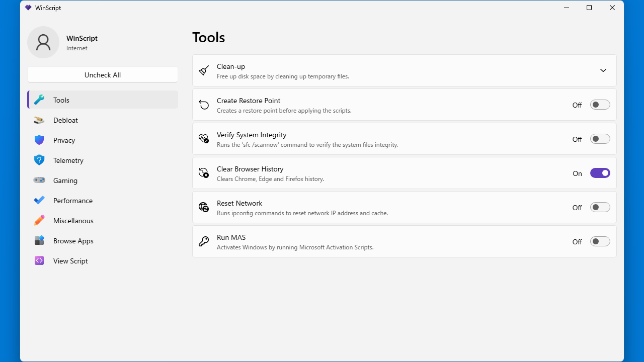Click the Create Restore Point arrow icon
Viewport: 644px width, 362px height.
[204, 105]
